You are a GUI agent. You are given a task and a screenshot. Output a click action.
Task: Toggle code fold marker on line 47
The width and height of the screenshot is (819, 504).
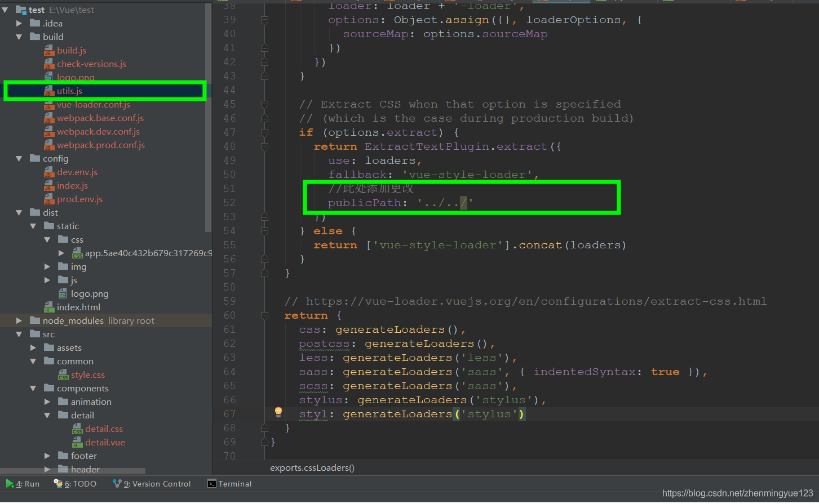[x=264, y=132]
